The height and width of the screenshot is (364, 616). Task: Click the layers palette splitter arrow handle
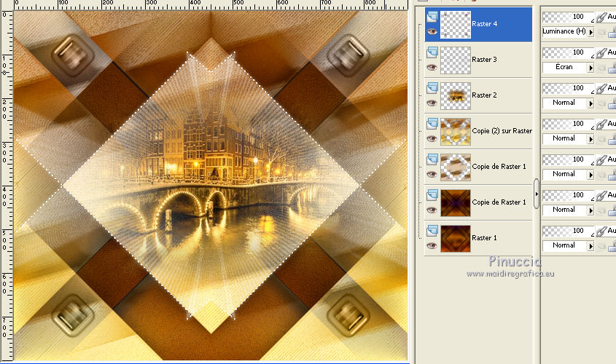(537, 194)
